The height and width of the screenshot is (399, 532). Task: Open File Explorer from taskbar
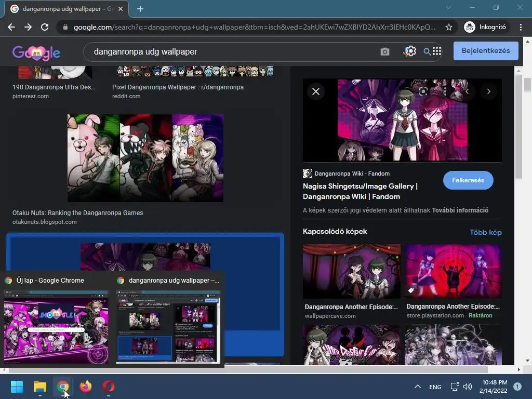[39, 387]
